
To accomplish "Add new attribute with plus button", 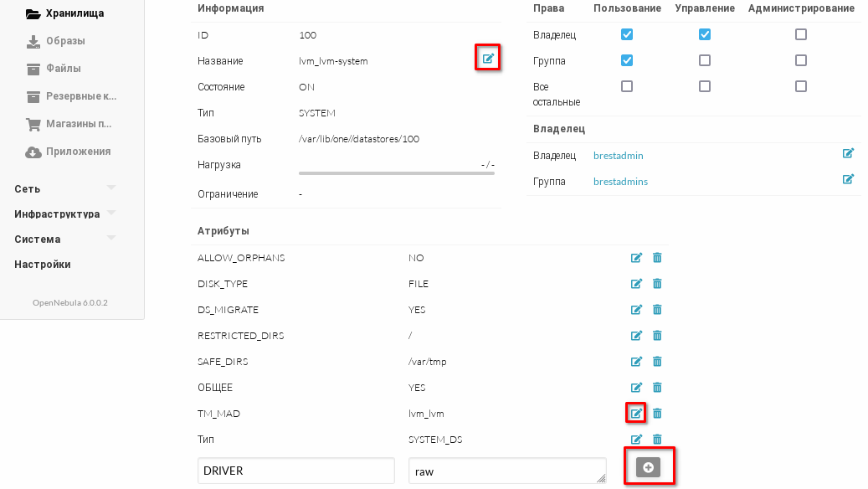I will pos(648,468).
